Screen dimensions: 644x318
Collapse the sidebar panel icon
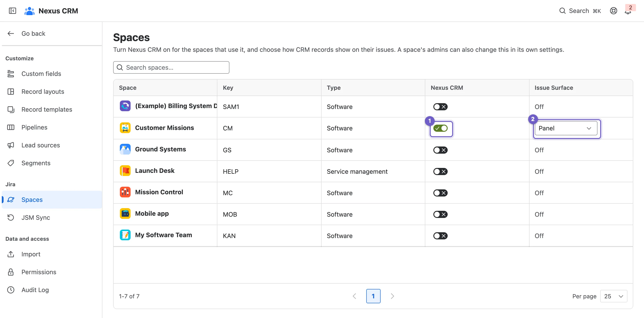pyautogui.click(x=12, y=11)
